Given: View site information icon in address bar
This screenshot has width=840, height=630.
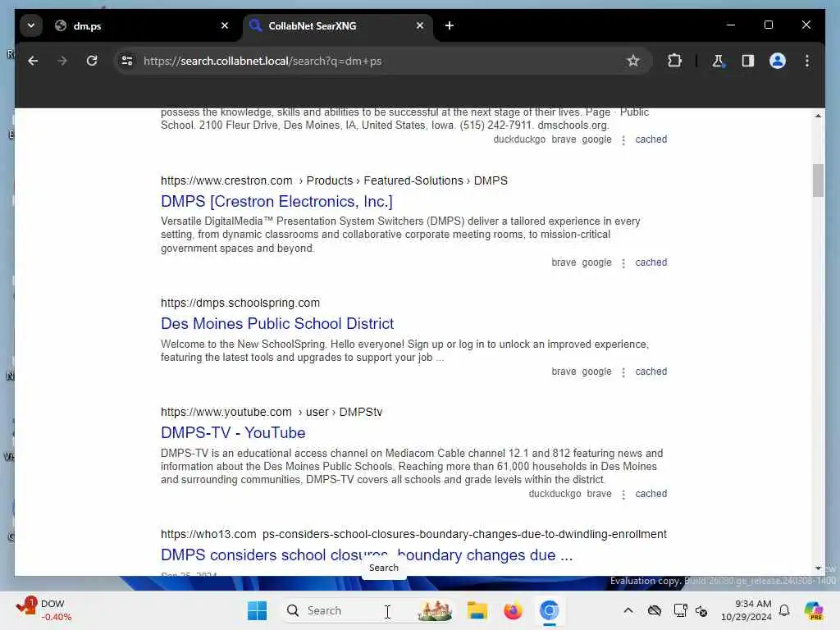Looking at the screenshot, I should coord(127,61).
